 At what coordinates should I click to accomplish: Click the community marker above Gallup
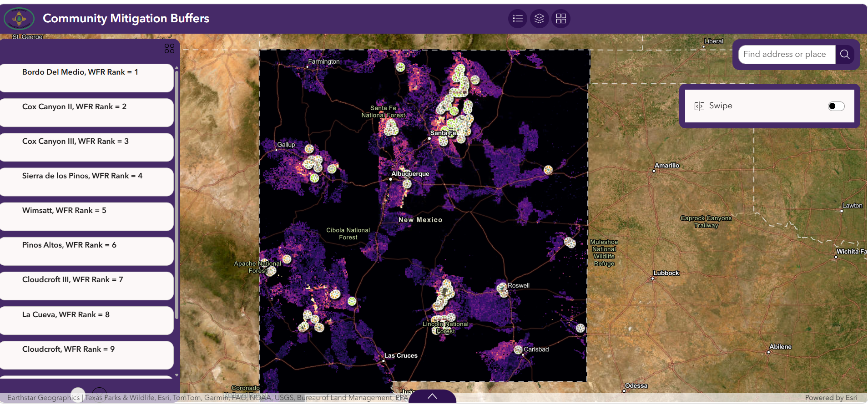coord(309,149)
